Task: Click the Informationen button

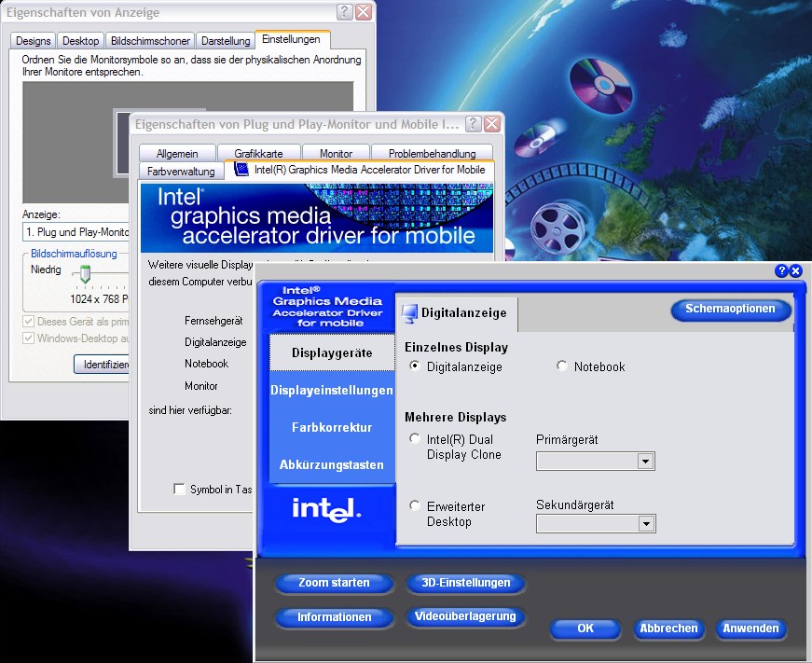Action: click(334, 617)
